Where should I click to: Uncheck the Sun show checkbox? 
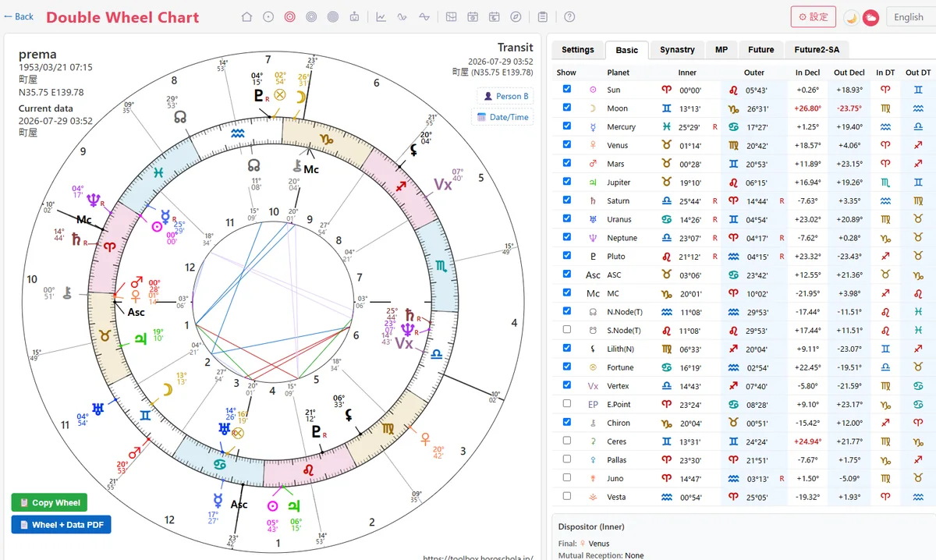point(567,90)
